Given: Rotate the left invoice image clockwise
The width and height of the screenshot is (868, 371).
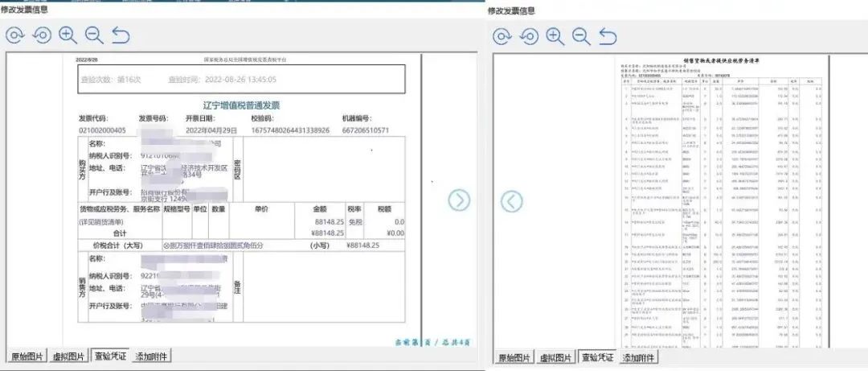Looking at the screenshot, I should [x=16, y=35].
